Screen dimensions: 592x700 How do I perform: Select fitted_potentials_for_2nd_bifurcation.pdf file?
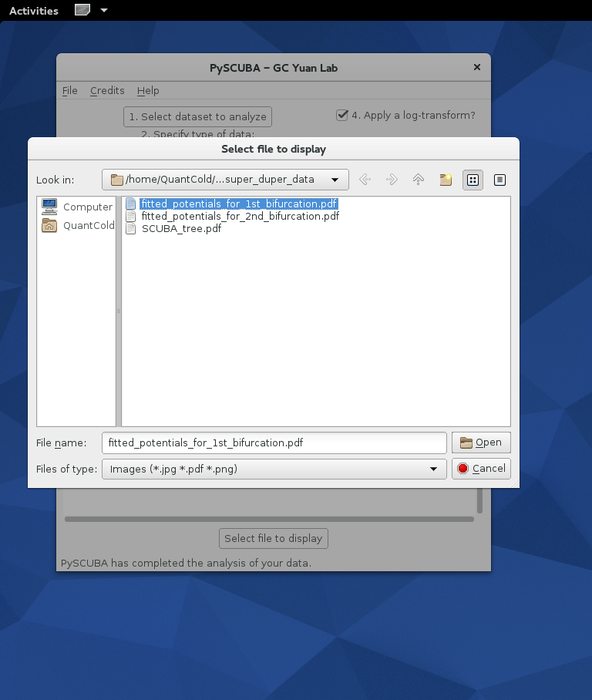click(x=233, y=217)
